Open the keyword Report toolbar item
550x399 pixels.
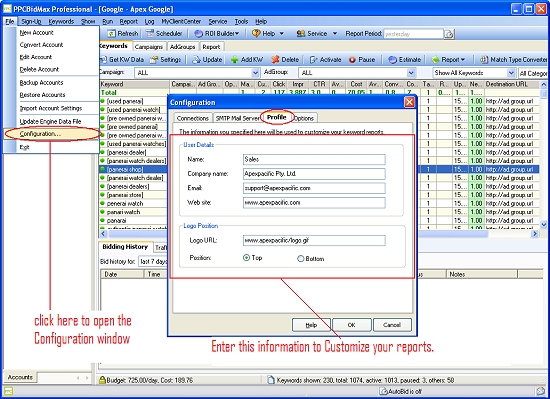coord(448,60)
